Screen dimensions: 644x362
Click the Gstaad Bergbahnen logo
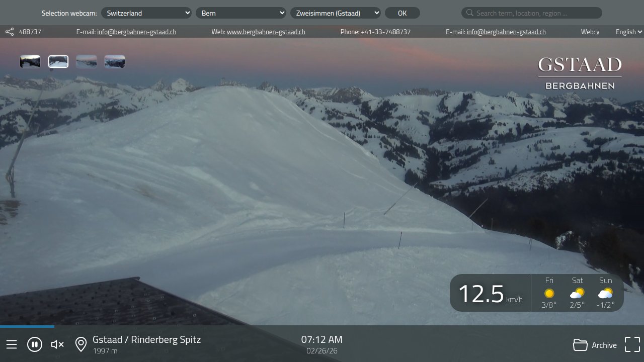point(580,73)
